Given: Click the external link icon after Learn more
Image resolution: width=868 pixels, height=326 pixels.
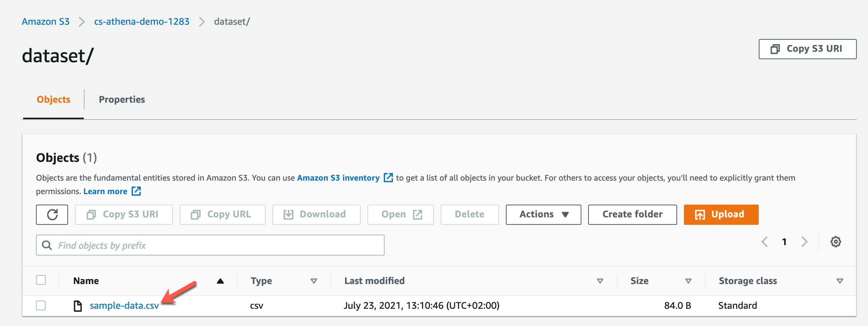Looking at the screenshot, I should coord(137,191).
